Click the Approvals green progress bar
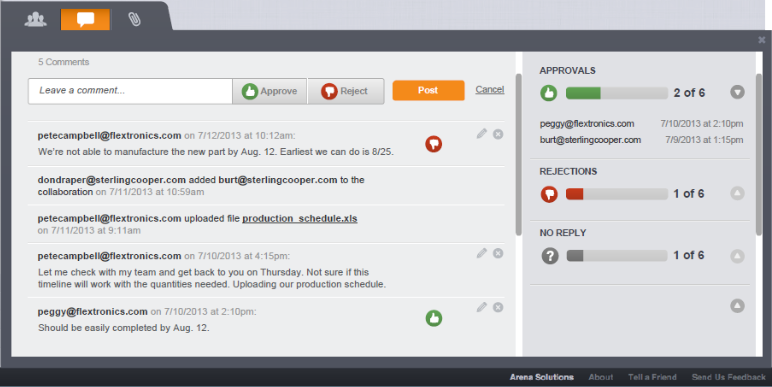This screenshot has height=387, width=772. pyautogui.click(x=616, y=93)
